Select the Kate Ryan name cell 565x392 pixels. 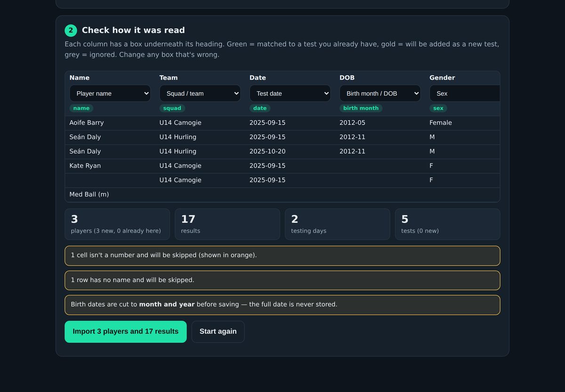coord(110,166)
